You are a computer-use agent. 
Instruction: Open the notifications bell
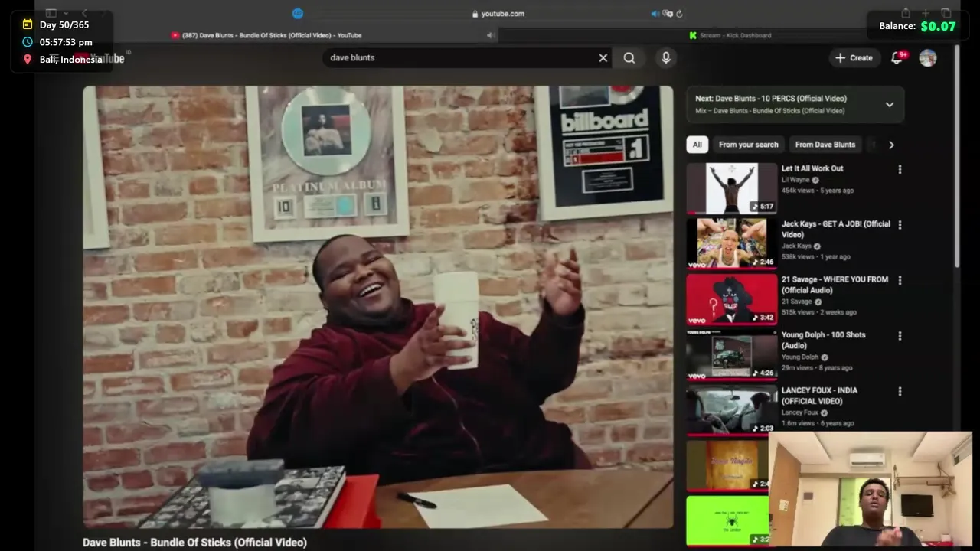pyautogui.click(x=897, y=57)
